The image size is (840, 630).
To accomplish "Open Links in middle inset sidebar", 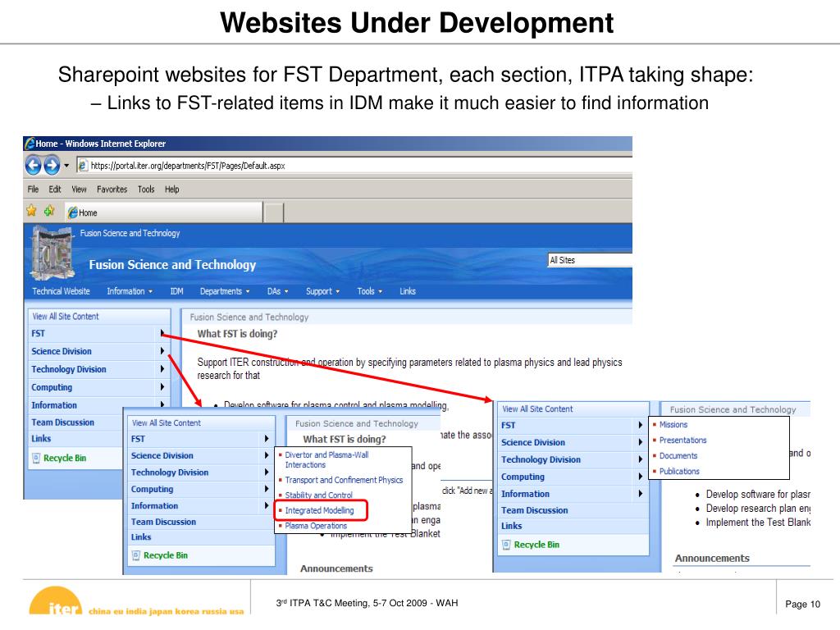I will (141, 536).
